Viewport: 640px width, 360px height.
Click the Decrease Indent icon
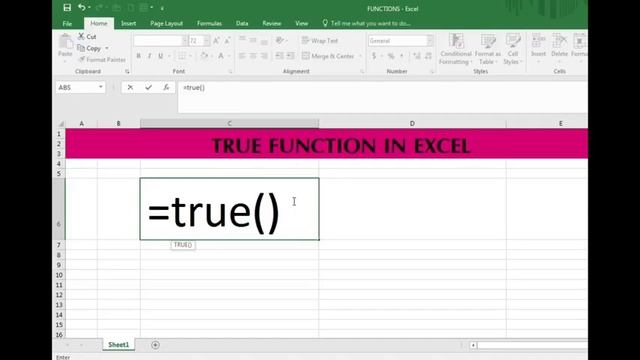[x=279, y=56]
